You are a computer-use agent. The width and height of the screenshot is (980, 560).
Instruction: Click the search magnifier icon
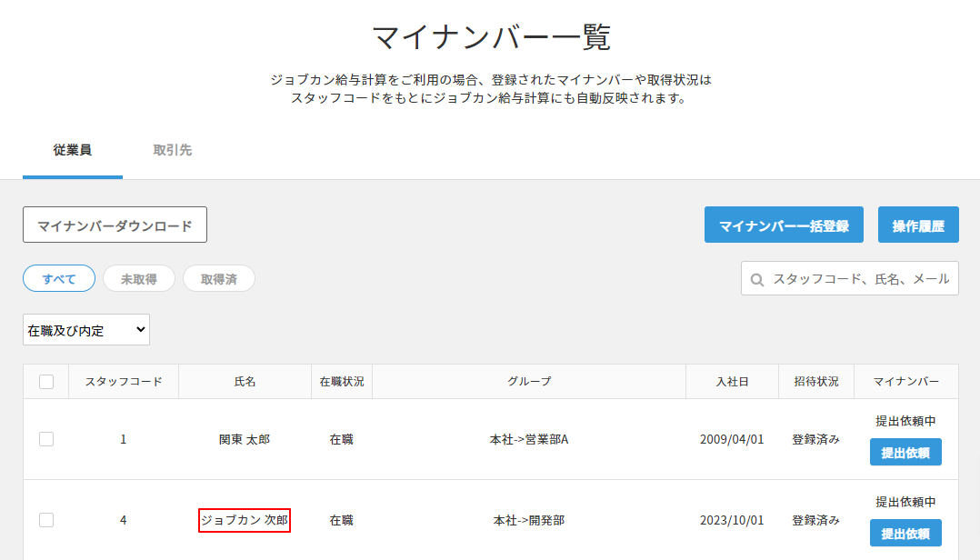[x=757, y=279]
